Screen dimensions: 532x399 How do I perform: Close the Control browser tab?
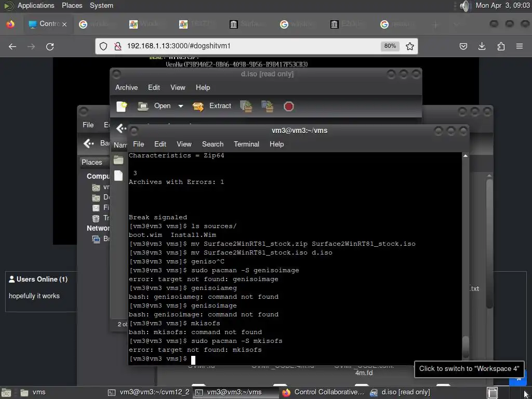tap(64, 24)
